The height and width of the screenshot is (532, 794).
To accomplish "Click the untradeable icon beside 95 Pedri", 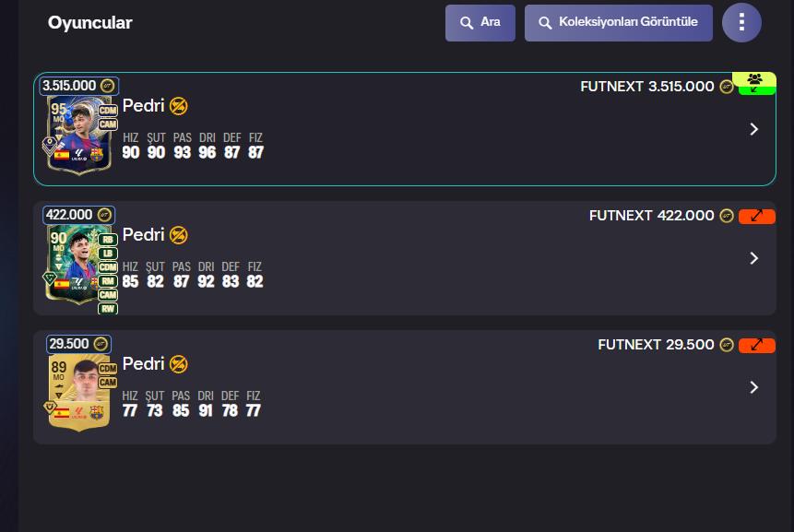I will click(179, 106).
